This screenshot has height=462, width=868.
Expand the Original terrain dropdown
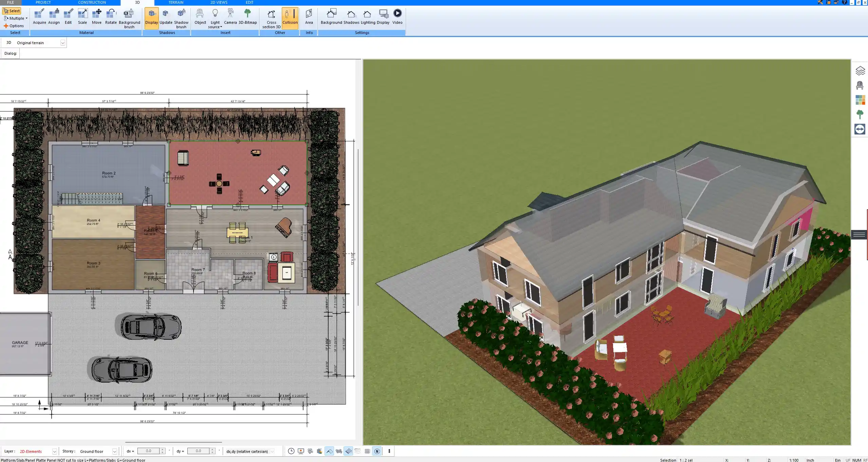click(62, 43)
